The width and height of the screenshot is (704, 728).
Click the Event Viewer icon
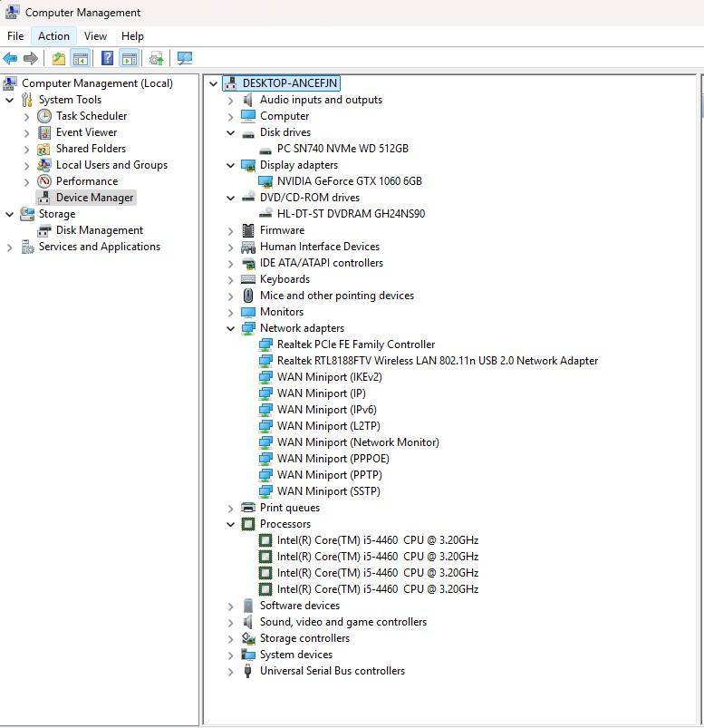coord(44,132)
